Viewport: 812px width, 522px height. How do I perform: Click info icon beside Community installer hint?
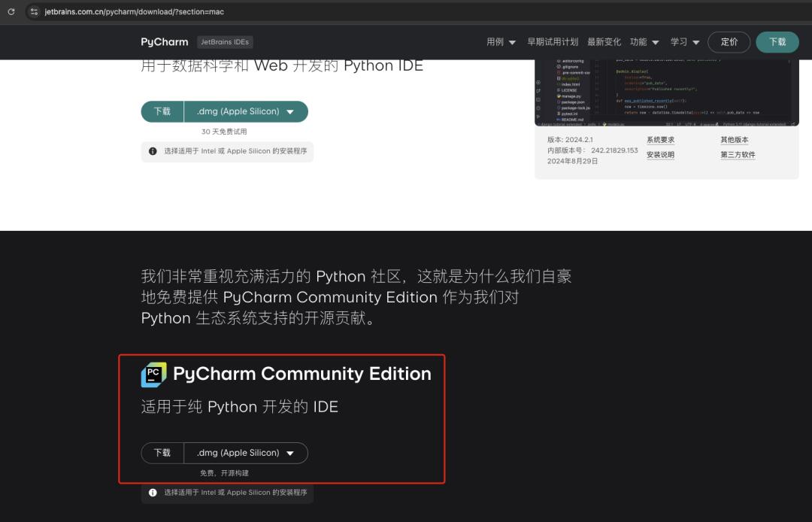[x=153, y=493]
